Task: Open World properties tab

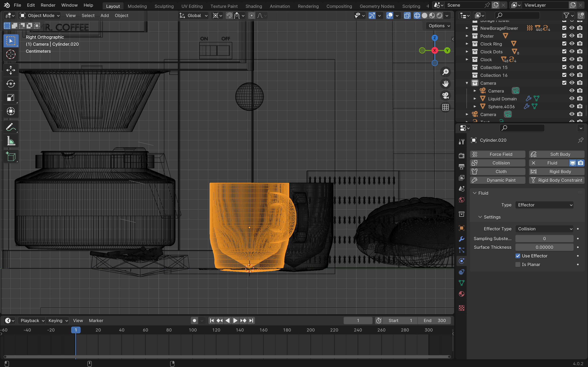Action: coord(462,200)
